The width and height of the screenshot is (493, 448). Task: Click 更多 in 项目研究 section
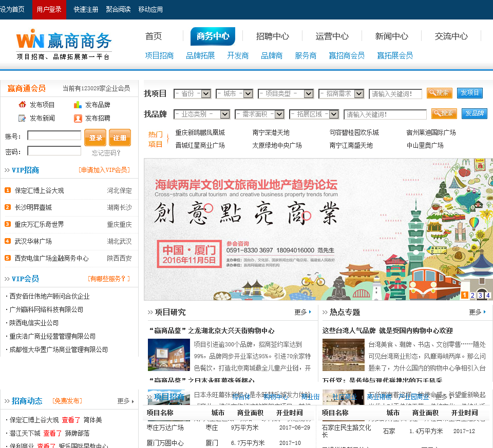point(303,312)
